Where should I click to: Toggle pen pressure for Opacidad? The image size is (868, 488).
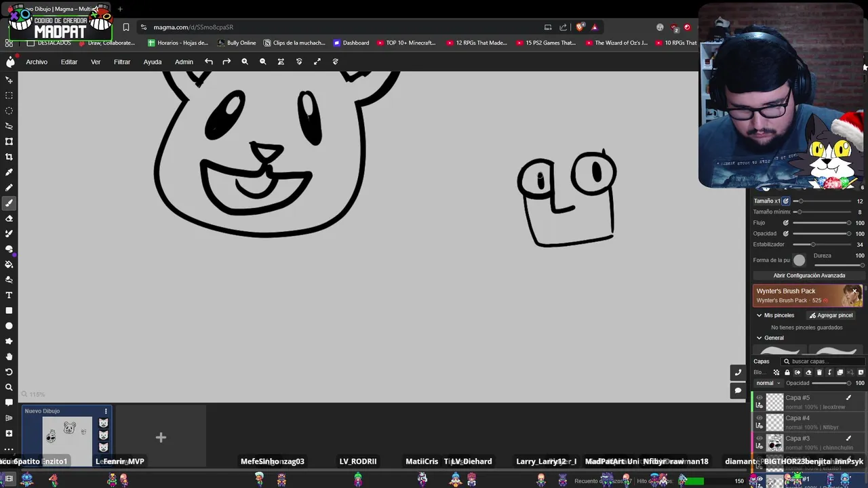[x=786, y=233]
